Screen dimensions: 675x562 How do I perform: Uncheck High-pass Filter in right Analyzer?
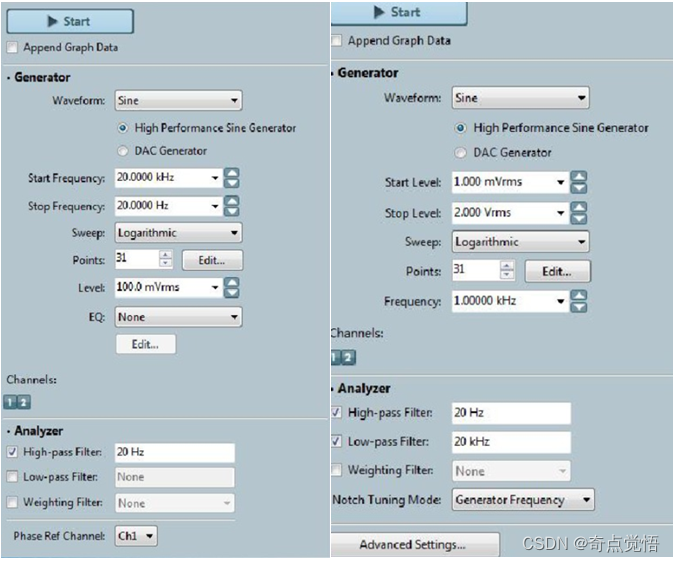coord(336,412)
